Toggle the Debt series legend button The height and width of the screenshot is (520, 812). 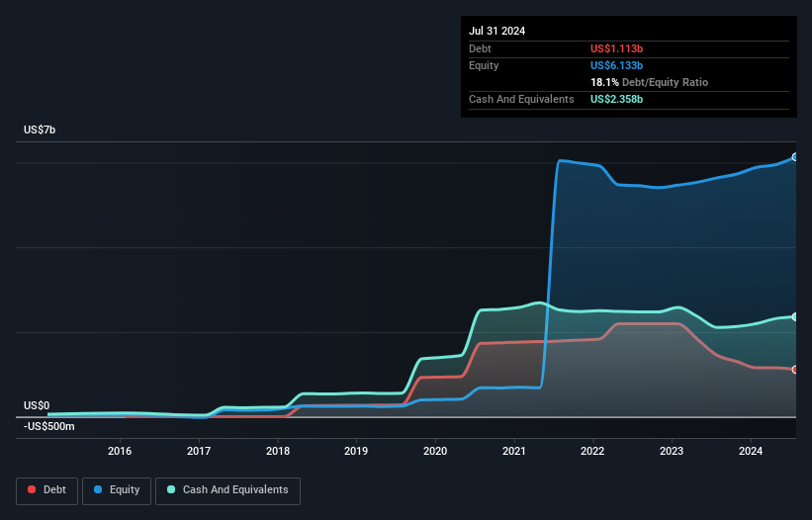[x=47, y=490]
